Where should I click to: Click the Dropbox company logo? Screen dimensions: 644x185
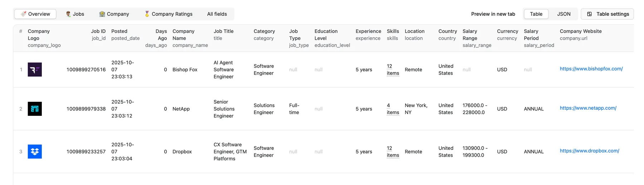(x=35, y=152)
